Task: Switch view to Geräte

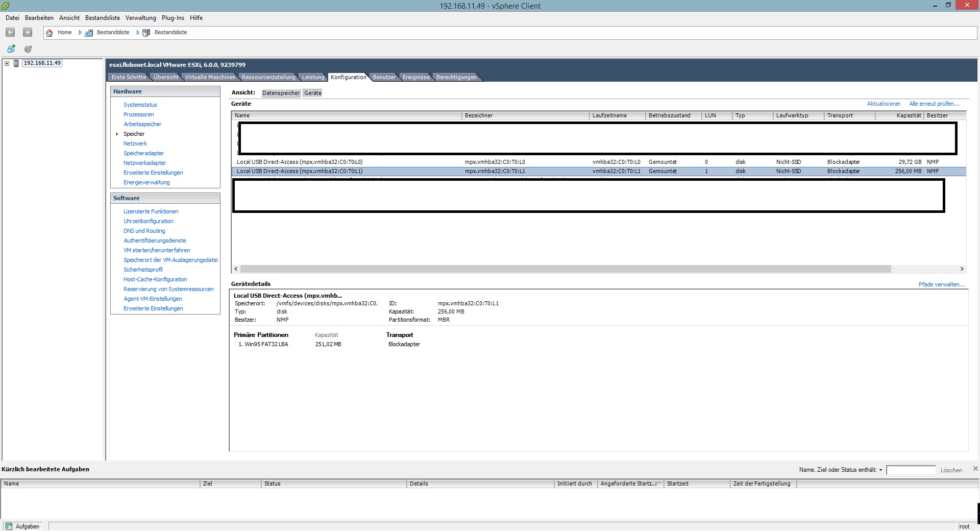Action: [x=313, y=93]
